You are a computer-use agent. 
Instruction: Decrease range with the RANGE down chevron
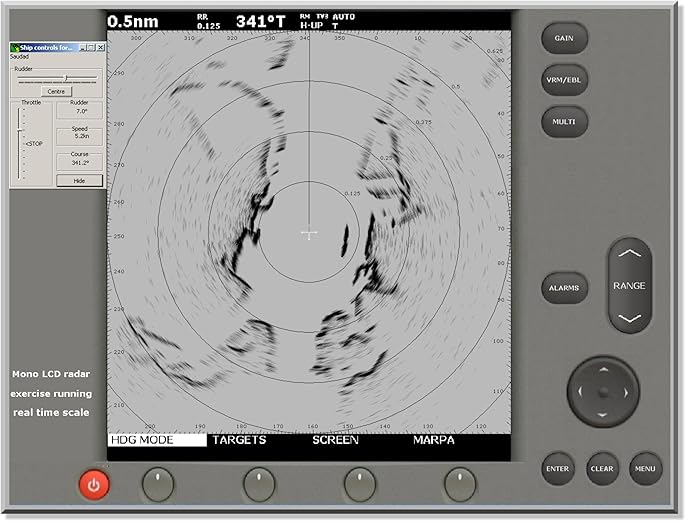pyautogui.click(x=630, y=318)
